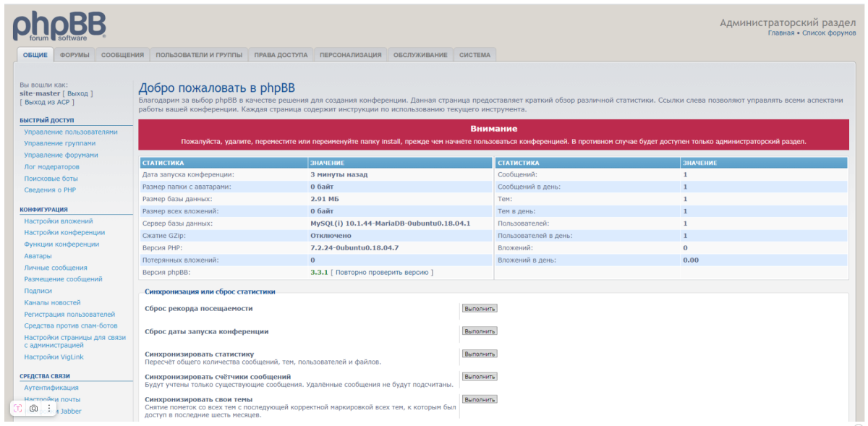Click the Главная link in header
The width and height of the screenshot is (868, 426).
[x=780, y=33]
